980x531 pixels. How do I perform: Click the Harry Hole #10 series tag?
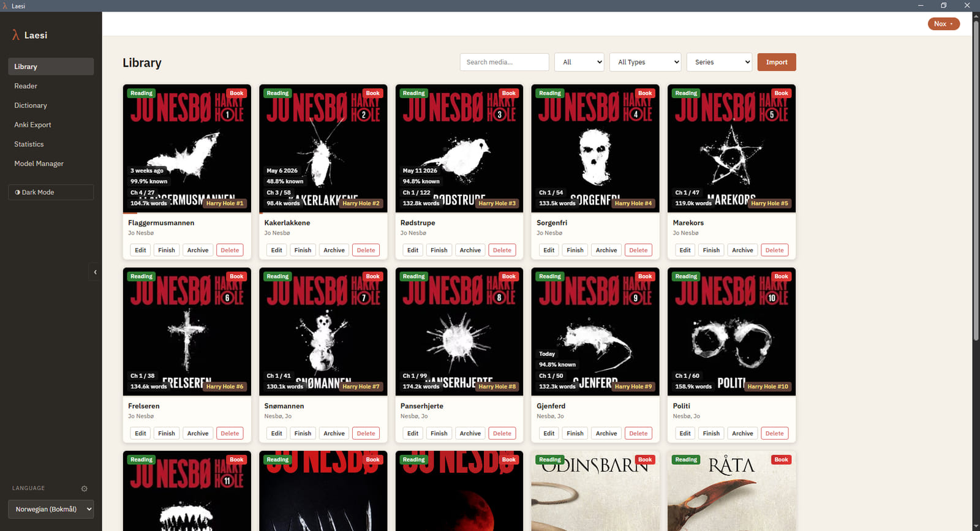[x=768, y=386]
